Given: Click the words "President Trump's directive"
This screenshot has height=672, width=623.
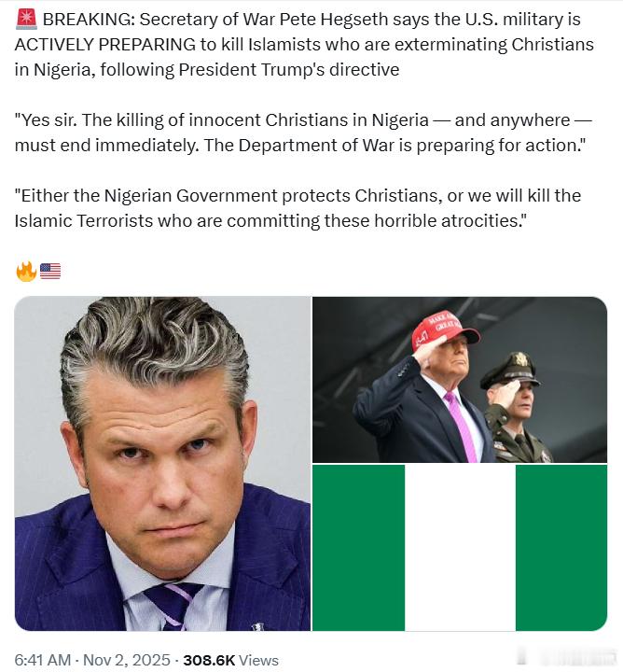Looking at the screenshot, I should pyautogui.click(x=289, y=69).
